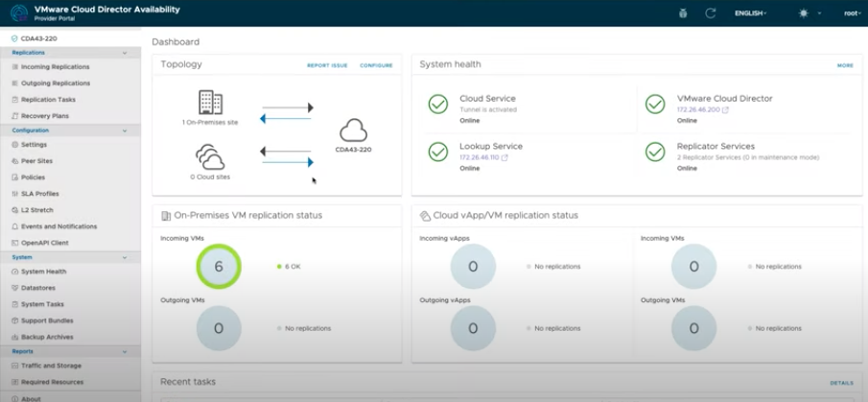This screenshot has height=402, width=868.
Task: Click the bug report icon in header
Action: [x=683, y=13]
